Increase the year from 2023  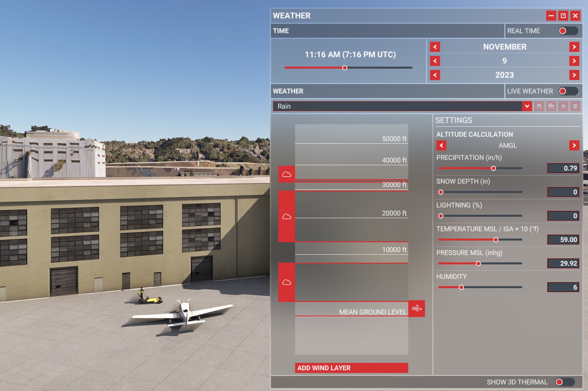[574, 75]
